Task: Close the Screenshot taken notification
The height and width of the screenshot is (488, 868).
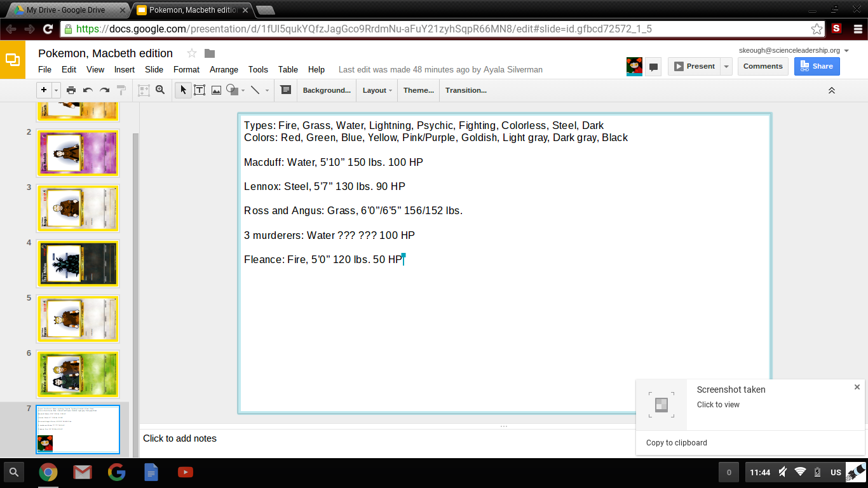Action: (857, 387)
